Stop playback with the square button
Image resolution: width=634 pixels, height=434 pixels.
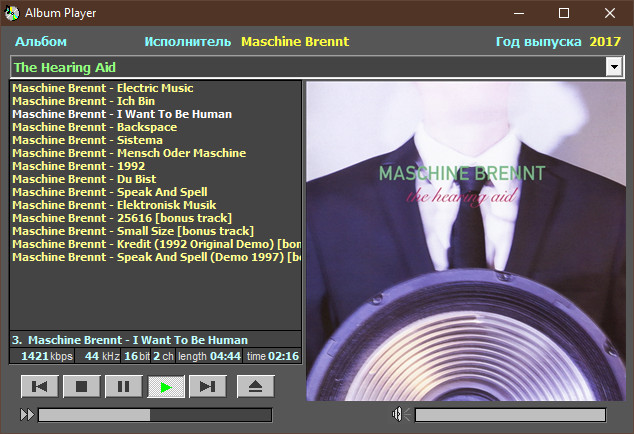(x=82, y=386)
